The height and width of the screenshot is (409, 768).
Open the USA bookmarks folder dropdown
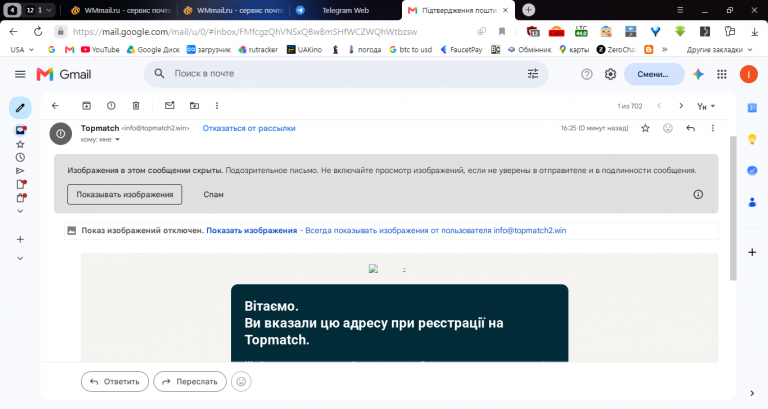[x=22, y=49]
